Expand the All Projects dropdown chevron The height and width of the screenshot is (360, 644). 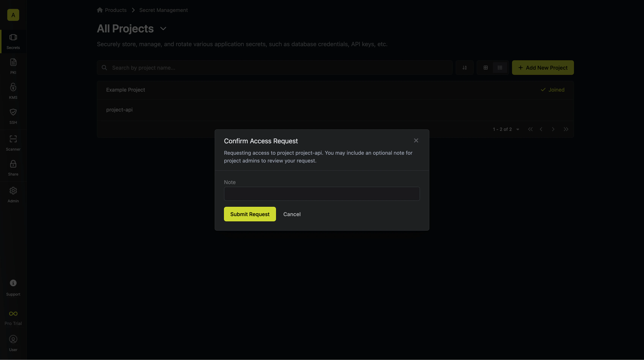point(163,28)
